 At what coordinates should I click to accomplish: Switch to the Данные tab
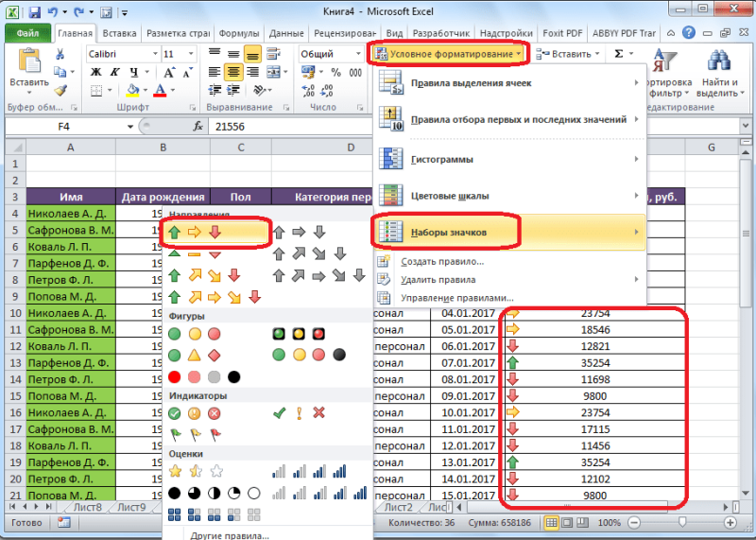286,33
